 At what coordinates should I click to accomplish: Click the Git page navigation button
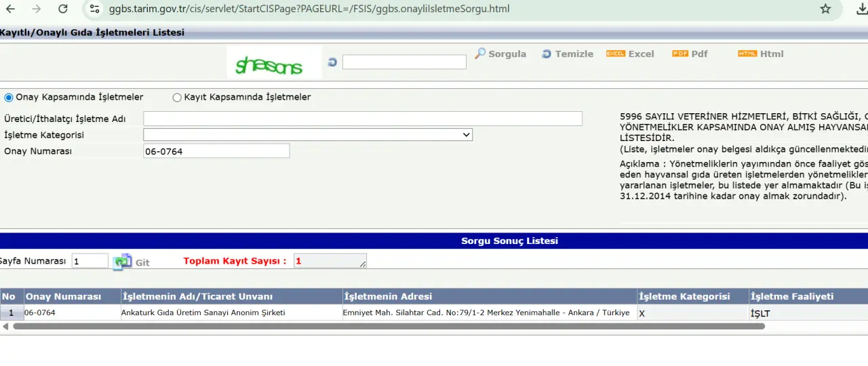(x=132, y=262)
